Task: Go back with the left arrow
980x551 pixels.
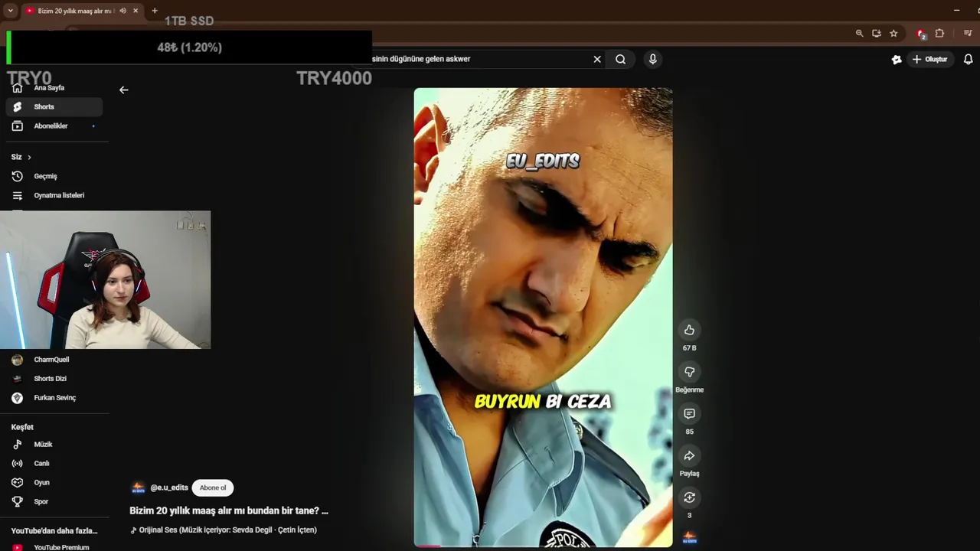Action: tap(123, 90)
